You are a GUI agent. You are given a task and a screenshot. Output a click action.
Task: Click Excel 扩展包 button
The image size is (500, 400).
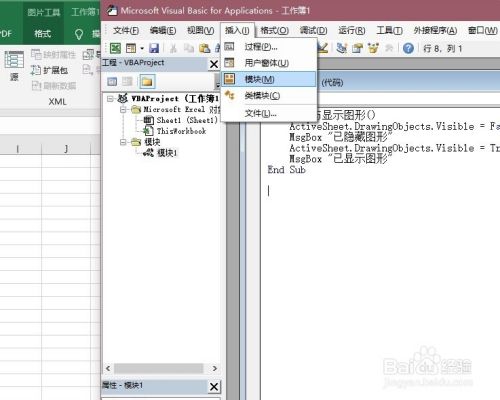tap(50, 70)
